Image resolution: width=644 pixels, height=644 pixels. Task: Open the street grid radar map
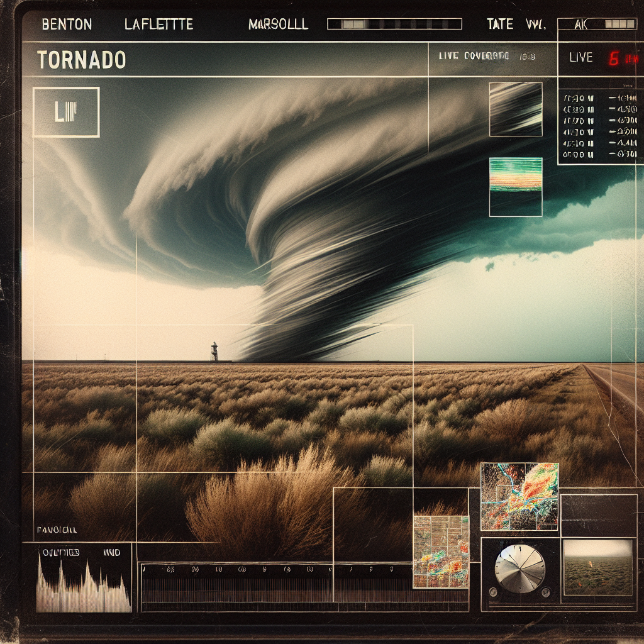[441, 552]
